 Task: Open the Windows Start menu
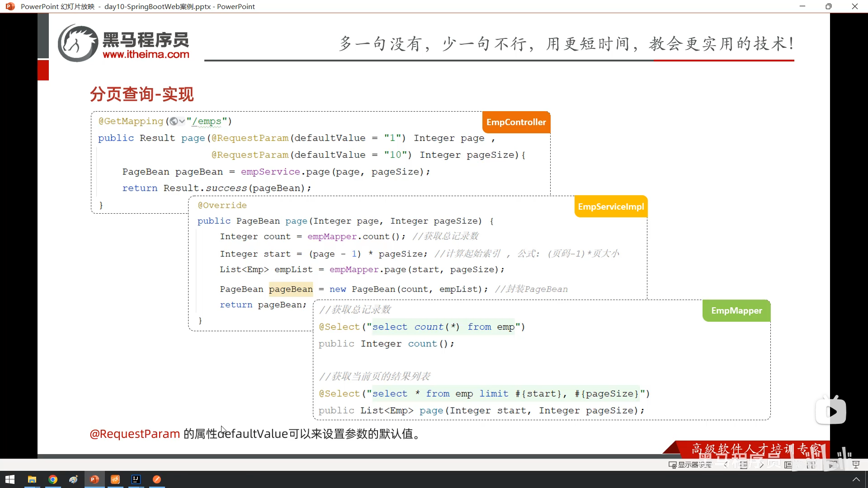coord(10,479)
